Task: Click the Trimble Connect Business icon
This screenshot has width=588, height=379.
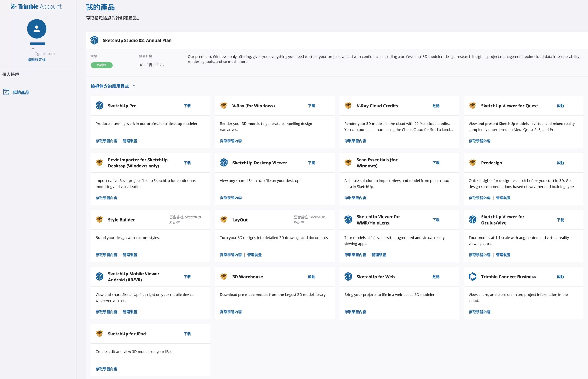Action: 472,277
